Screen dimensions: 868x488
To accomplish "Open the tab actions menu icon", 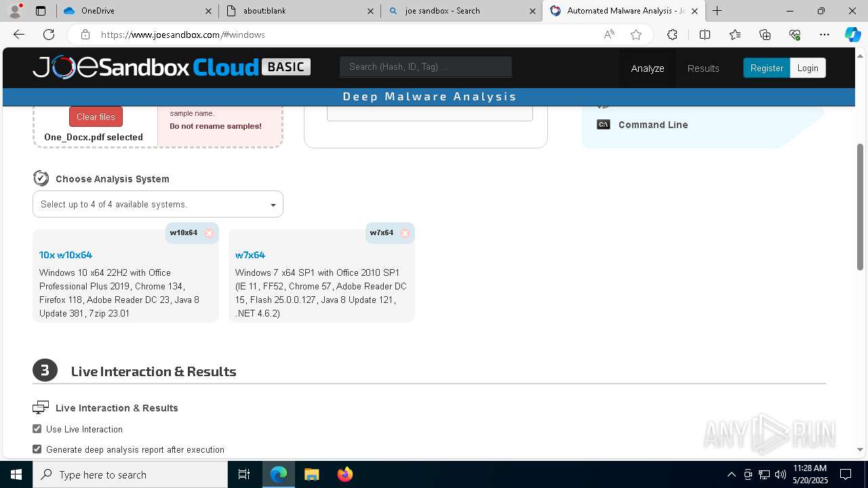I will (x=41, y=11).
